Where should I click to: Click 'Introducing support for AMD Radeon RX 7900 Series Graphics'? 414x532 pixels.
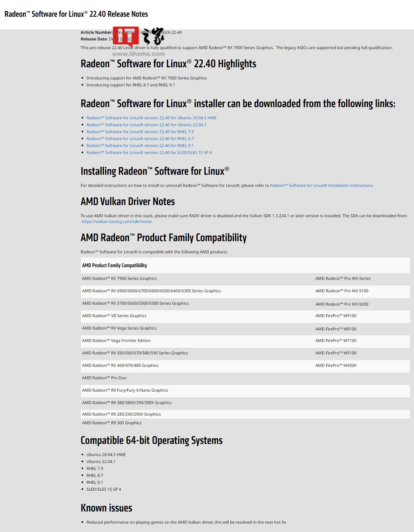[146, 78]
